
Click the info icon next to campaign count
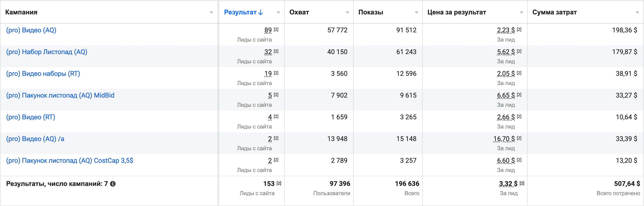(x=113, y=184)
